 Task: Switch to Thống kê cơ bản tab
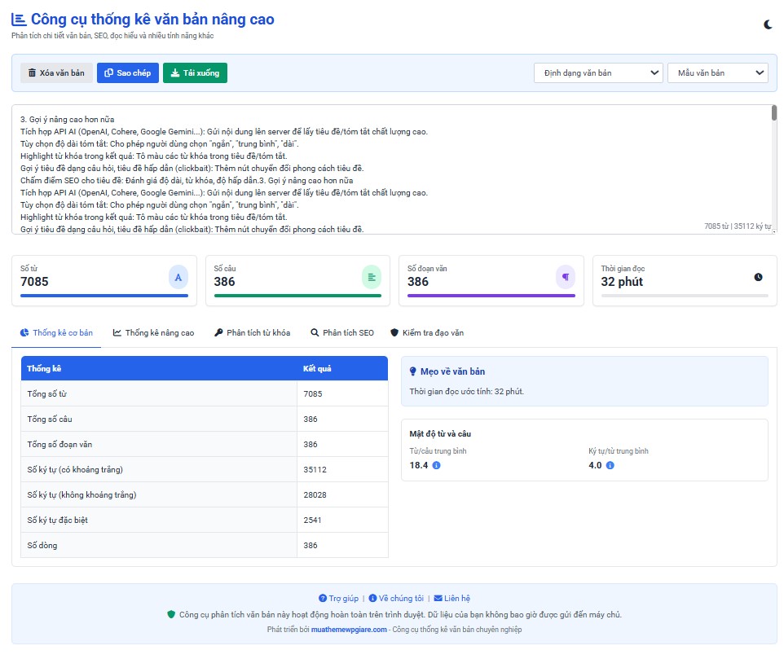(56, 333)
